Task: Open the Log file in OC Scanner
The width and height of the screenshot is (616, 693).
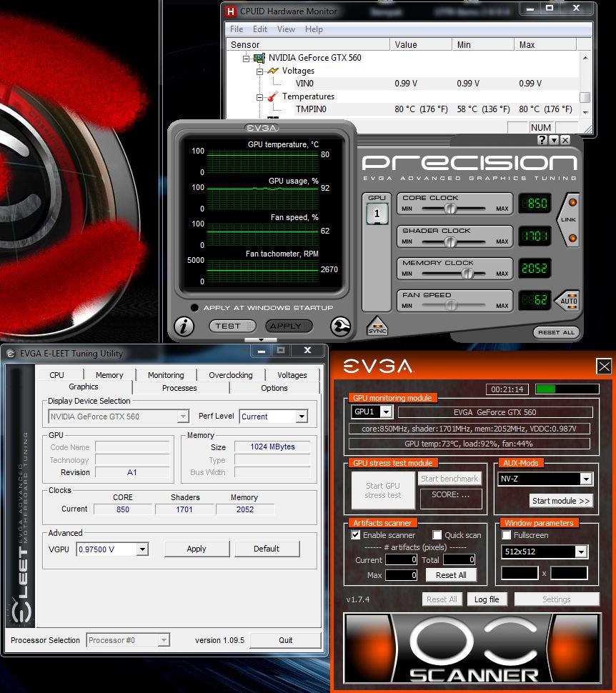Action: tap(487, 599)
